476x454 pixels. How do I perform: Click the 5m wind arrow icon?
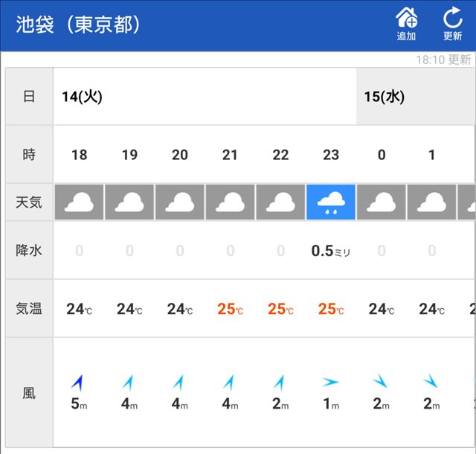tap(77, 383)
